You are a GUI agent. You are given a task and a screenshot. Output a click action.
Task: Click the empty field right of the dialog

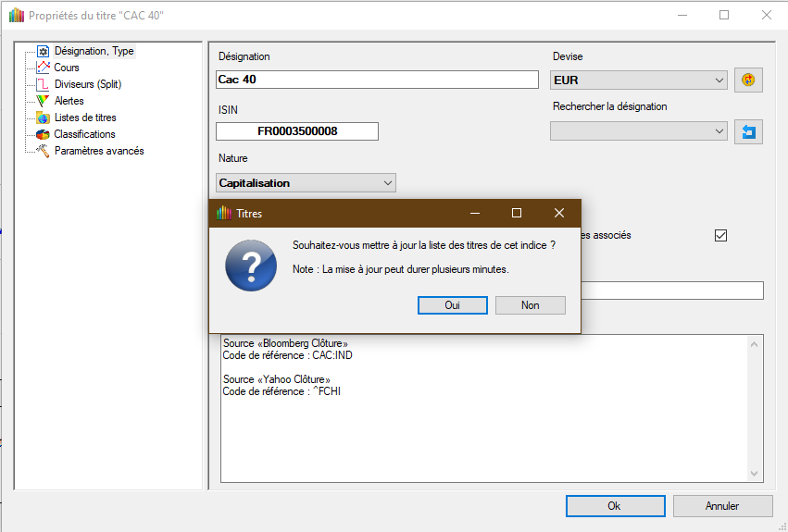(672, 291)
